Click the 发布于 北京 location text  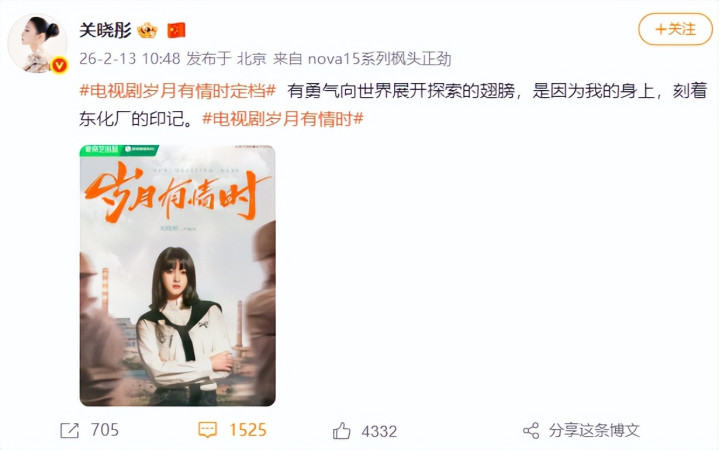pos(227,59)
